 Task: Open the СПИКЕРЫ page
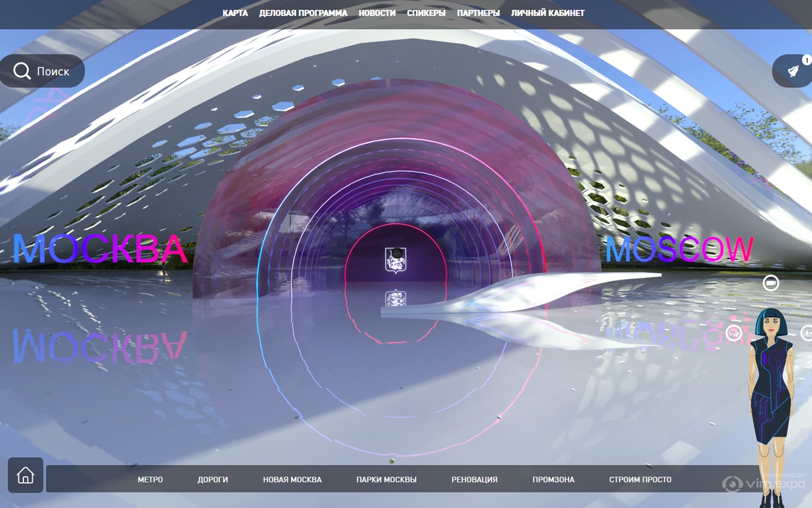[426, 13]
